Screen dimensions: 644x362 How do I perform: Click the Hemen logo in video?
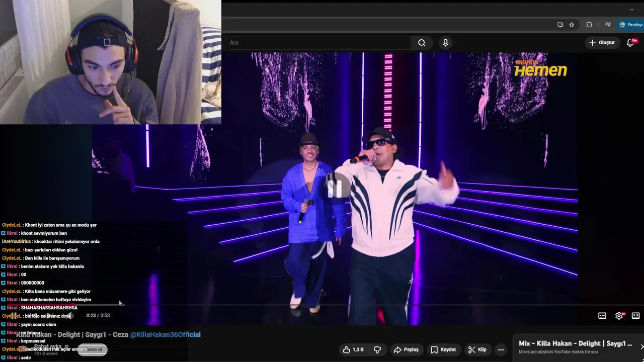tap(540, 69)
